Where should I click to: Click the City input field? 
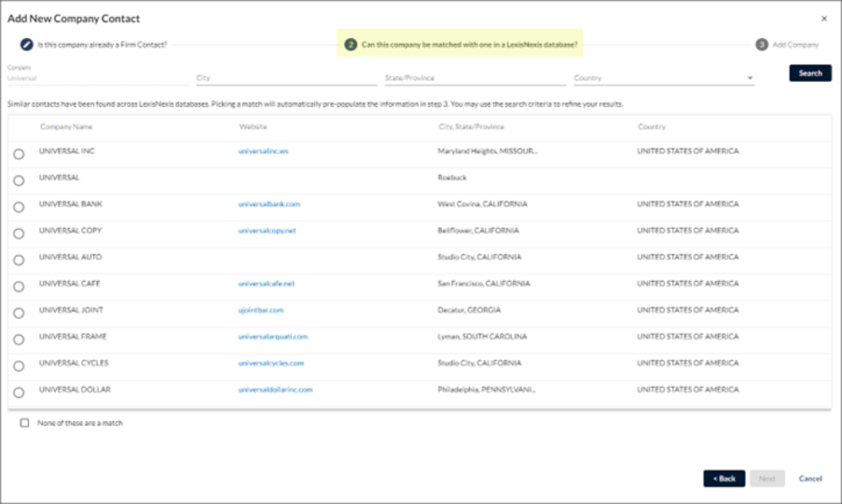pos(286,78)
